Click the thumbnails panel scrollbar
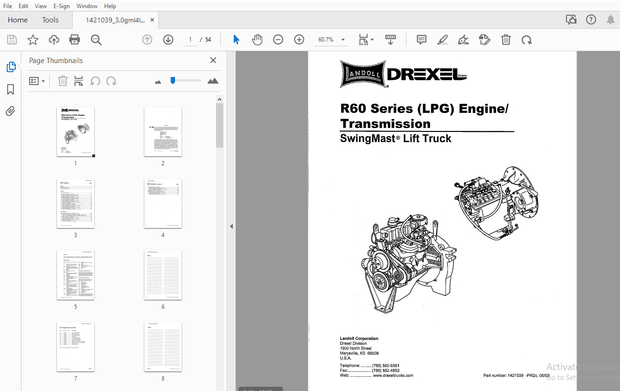620x391 pixels. click(x=219, y=126)
